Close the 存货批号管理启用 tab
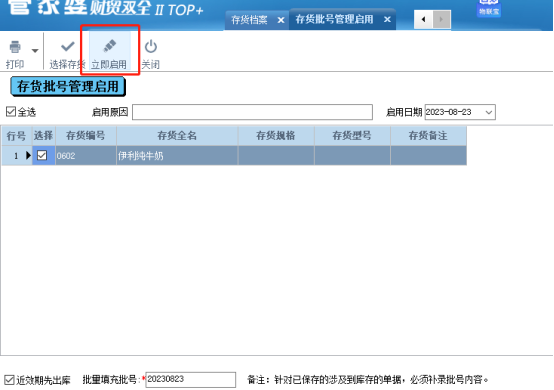The image size is (554, 390). tap(387, 19)
